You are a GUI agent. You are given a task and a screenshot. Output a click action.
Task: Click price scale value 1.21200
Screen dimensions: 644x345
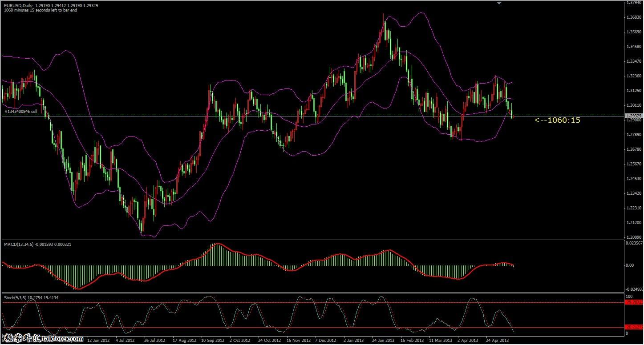point(633,223)
